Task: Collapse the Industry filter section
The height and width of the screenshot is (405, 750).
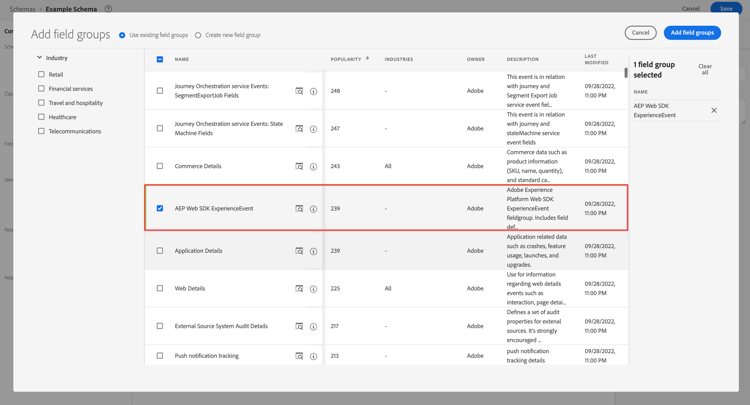Action: (40, 58)
